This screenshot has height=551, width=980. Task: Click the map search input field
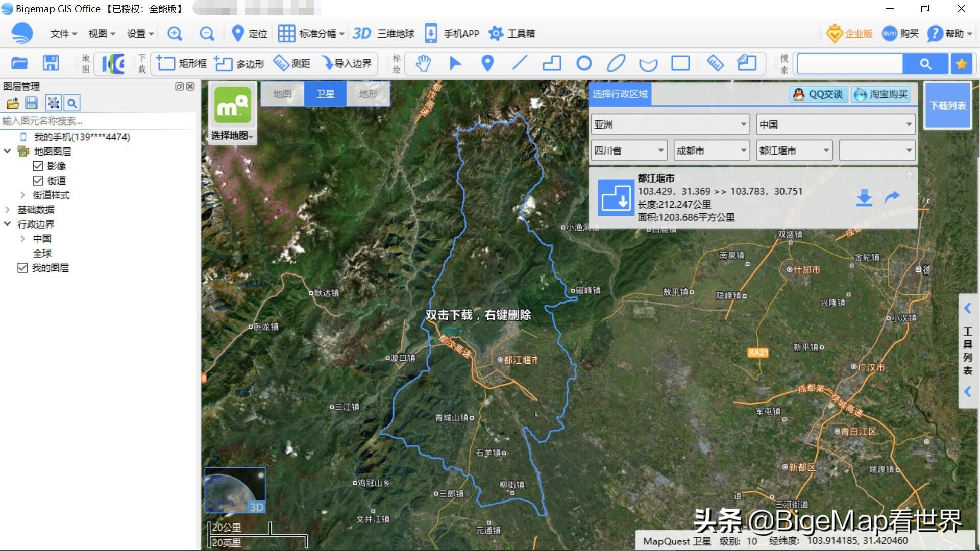click(x=849, y=63)
